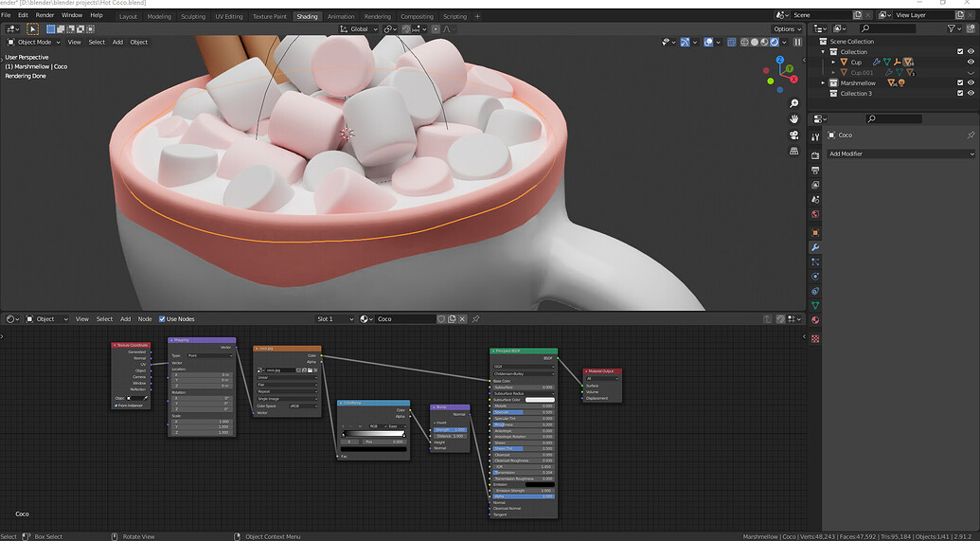Viewport: 980px width, 541px height.
Task: Click Add in the node editor header
Action: click(x=126, y=319)
